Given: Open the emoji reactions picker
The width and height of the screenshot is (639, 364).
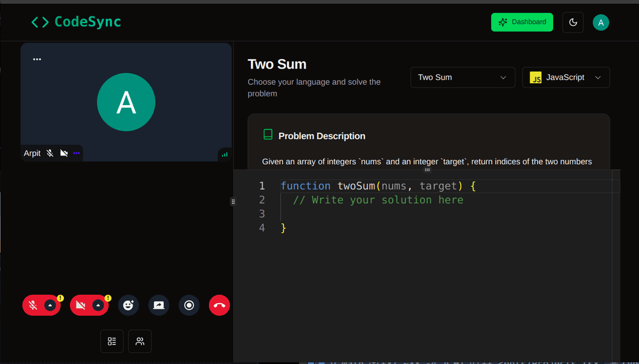Looking at the screenshot, I should 128,305.
